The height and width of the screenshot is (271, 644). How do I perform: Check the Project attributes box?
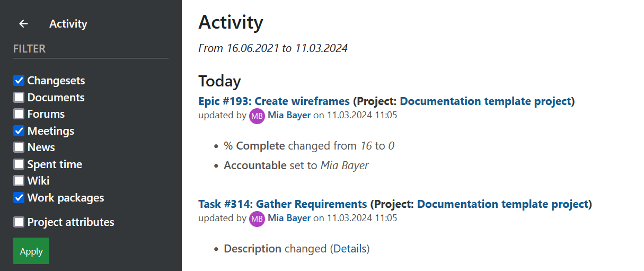(19, 222)
